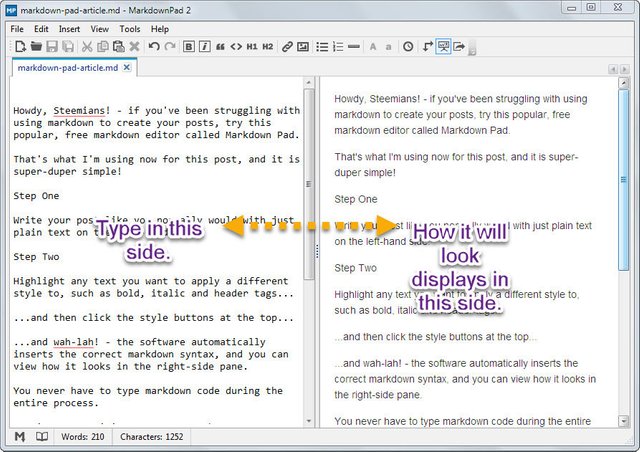
Task: Open the Tools menu
Action: click(130, 29)
